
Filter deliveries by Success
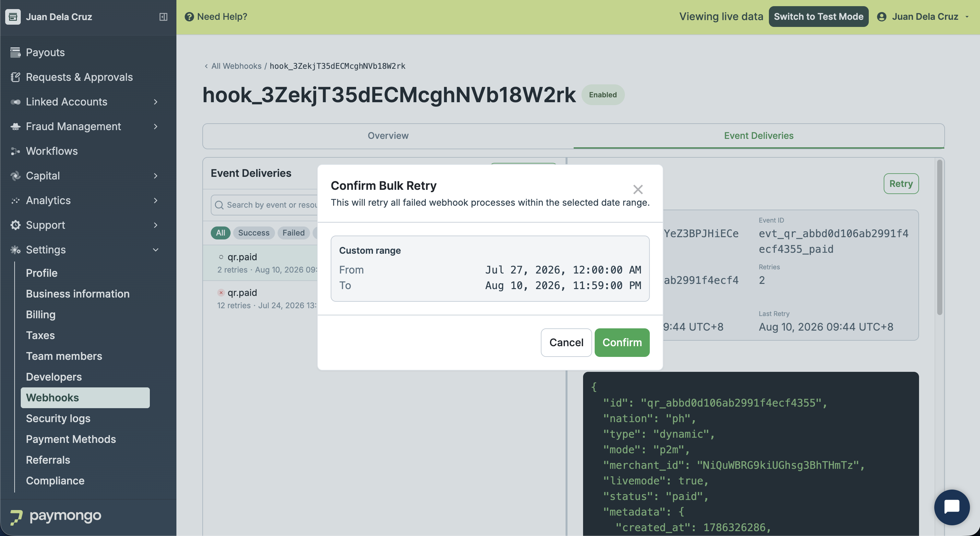point(254,233)
